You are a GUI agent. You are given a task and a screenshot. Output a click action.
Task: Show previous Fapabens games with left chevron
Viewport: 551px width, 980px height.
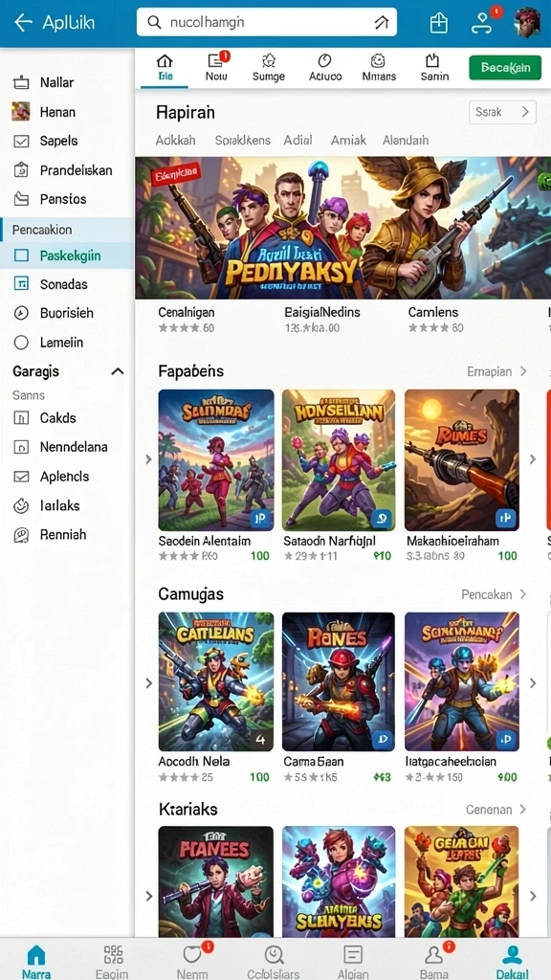click(148, 459)
